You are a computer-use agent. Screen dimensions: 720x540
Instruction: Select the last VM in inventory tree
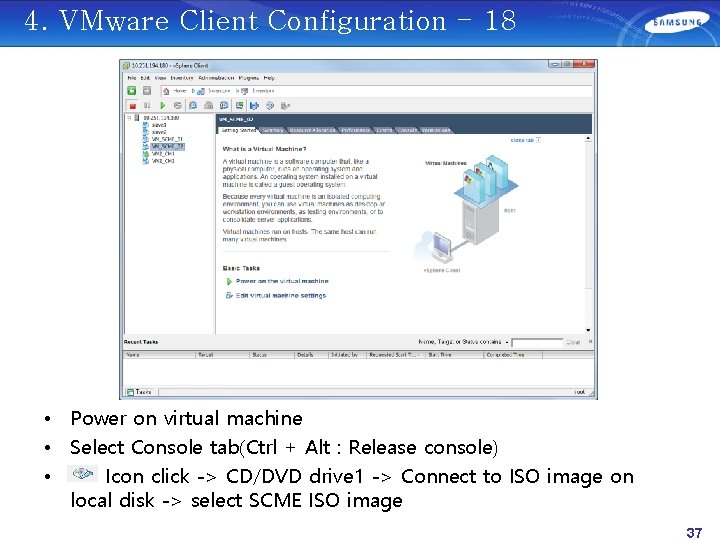tap(163, 161)
